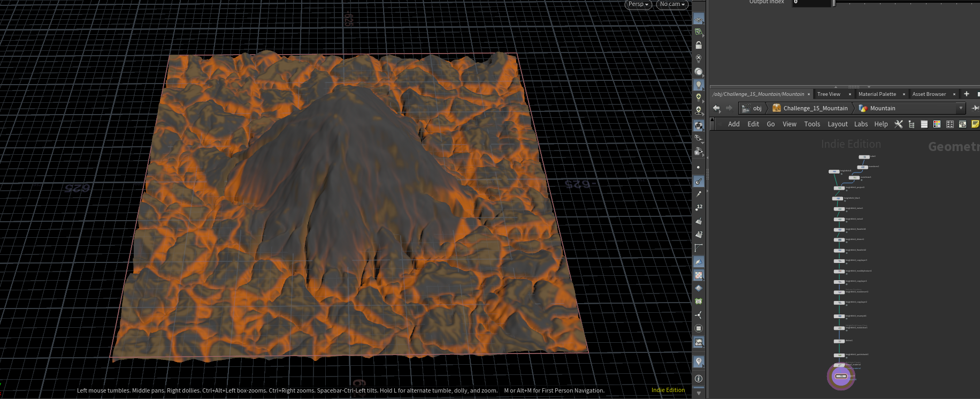
Task: Open the Layout menu
Action: pos(838,124)
